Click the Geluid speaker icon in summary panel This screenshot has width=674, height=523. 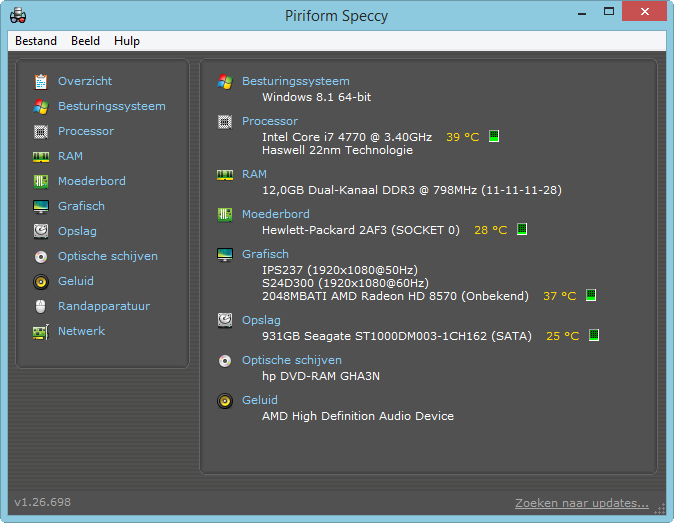coord(225,401)
